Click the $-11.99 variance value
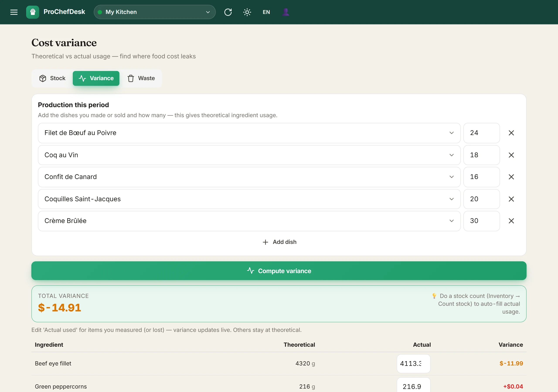The width and height of the screenshot is (558, 392). coord(511,363)
